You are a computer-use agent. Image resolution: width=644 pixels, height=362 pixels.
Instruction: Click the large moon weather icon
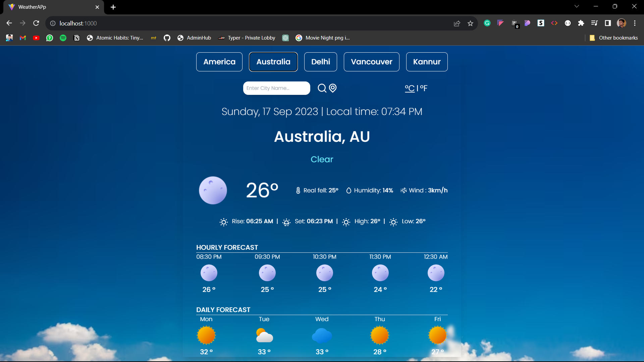coord(213,190)
